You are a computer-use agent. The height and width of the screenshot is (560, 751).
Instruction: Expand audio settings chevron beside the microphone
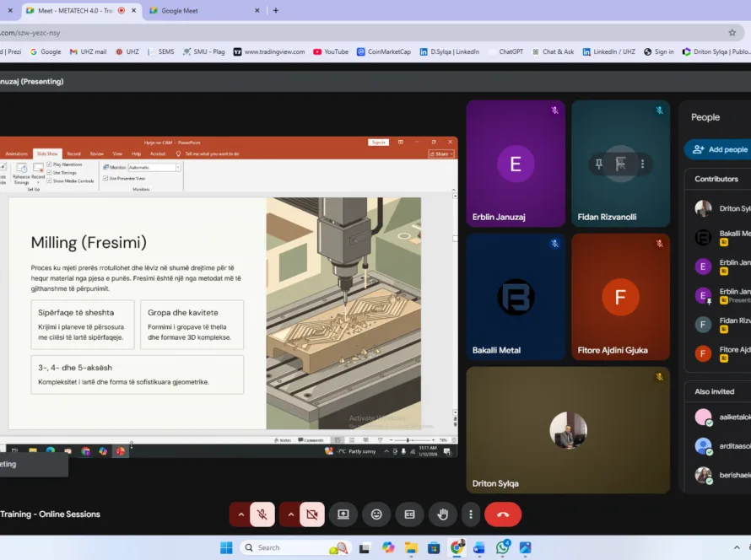[x=241, y=514]
